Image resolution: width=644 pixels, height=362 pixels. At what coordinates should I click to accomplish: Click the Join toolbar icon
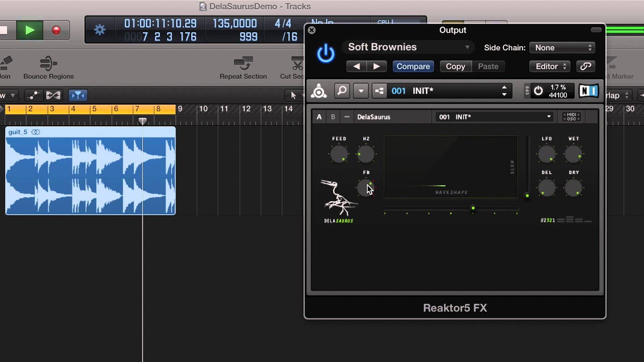pyautogui.click(x=5, y=64)
